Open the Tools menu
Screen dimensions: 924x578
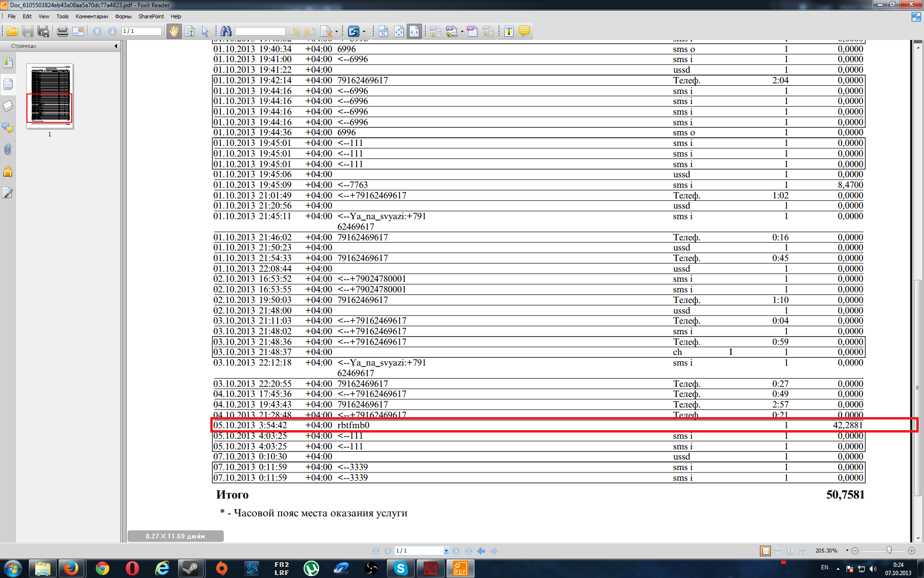(63, 16)
